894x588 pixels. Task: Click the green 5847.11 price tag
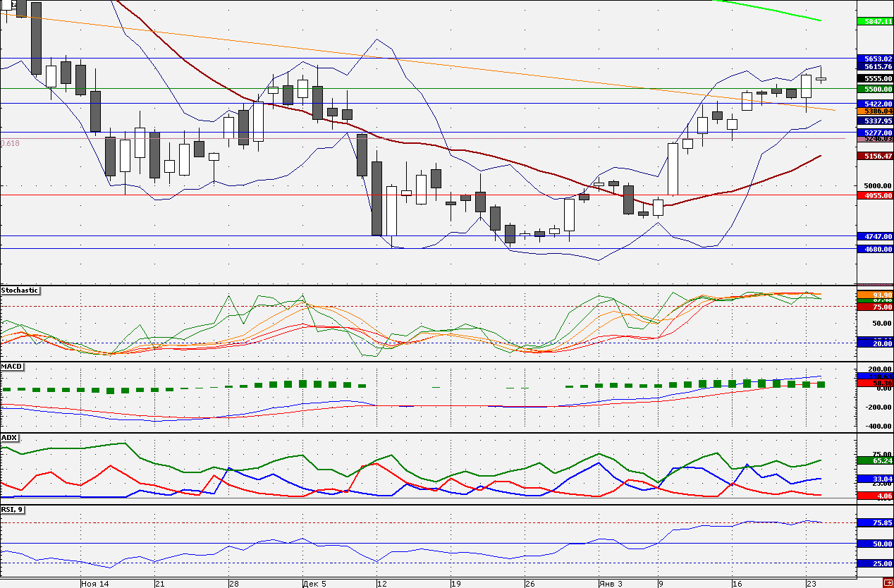click(x=874, y=22)
